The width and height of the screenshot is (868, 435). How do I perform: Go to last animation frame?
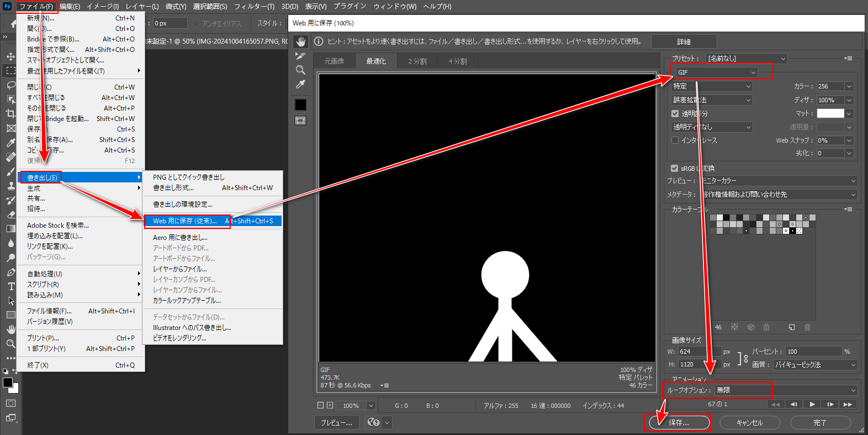point(848,405)
